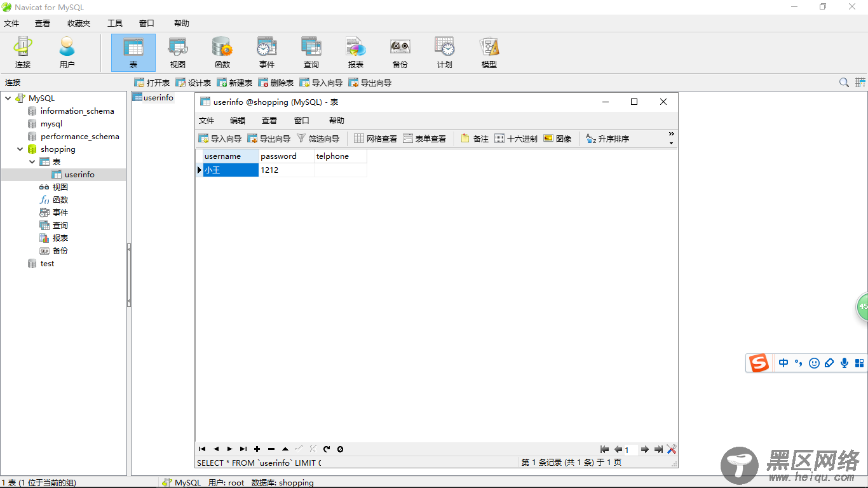Viewport: 868px width, 488px height.
Task: Click the stop icon in record navigator
Action: click(340, 449)
